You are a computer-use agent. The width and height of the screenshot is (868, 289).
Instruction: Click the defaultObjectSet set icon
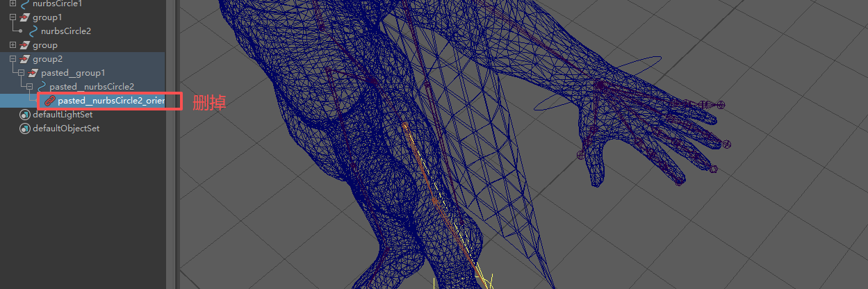(x=24, y=129)
